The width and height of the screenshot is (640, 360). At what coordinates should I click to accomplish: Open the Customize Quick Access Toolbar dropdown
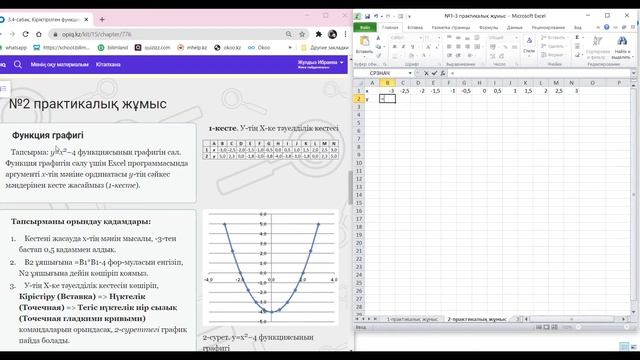(409, 16)
